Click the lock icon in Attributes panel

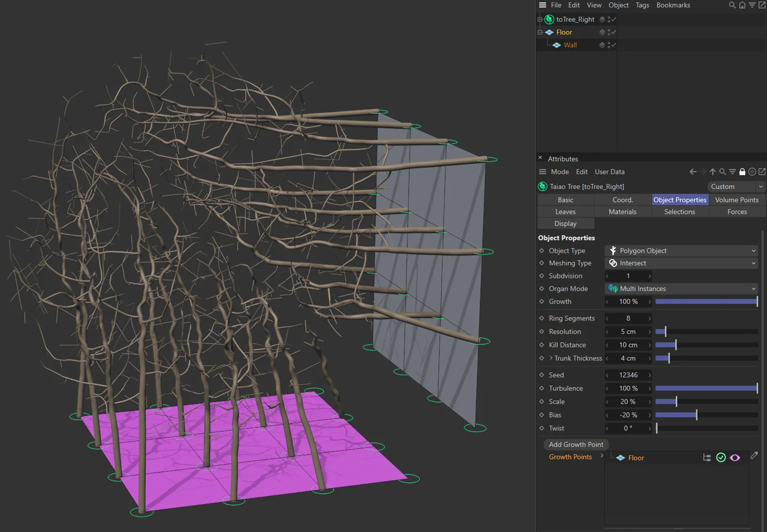pos(742,172)
